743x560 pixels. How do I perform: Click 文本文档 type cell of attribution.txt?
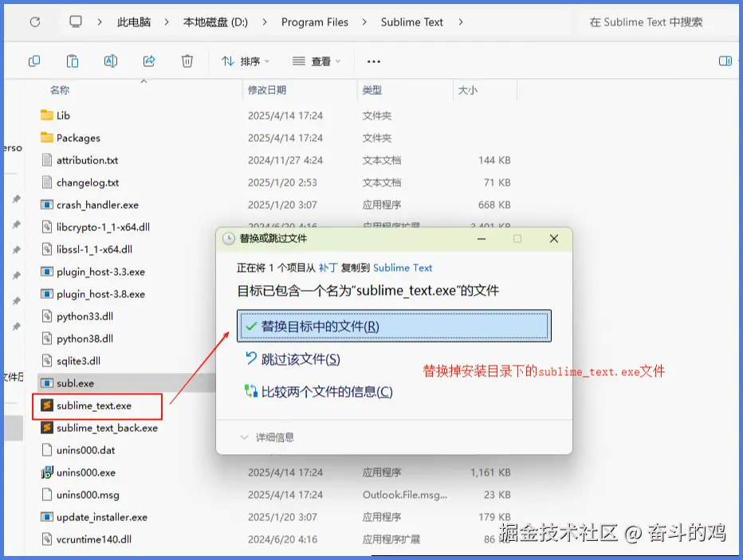(382, 160)
